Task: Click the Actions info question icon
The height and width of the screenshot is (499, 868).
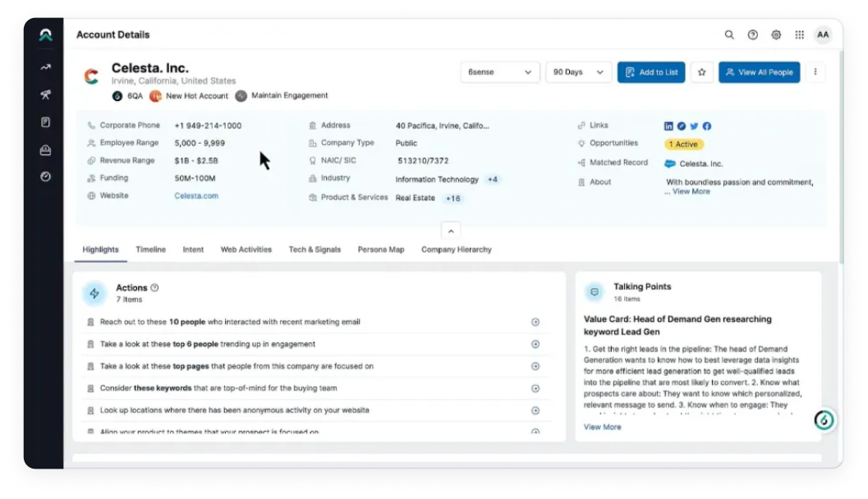Action: [x=154, y=288]
